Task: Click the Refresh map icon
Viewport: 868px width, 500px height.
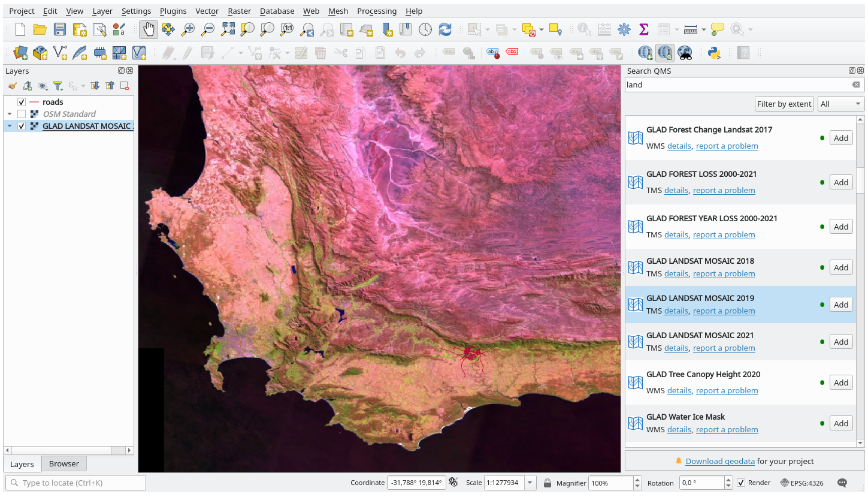Action: point(444,29)
